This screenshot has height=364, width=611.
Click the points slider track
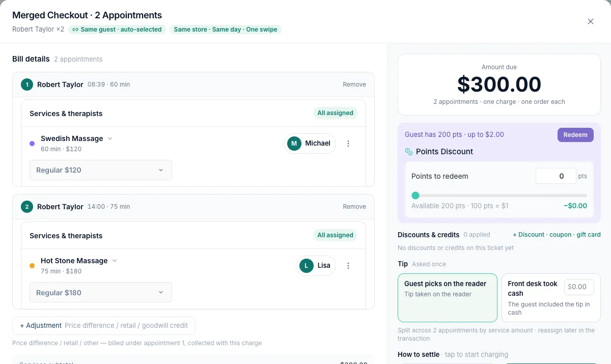tap(499, 195)
